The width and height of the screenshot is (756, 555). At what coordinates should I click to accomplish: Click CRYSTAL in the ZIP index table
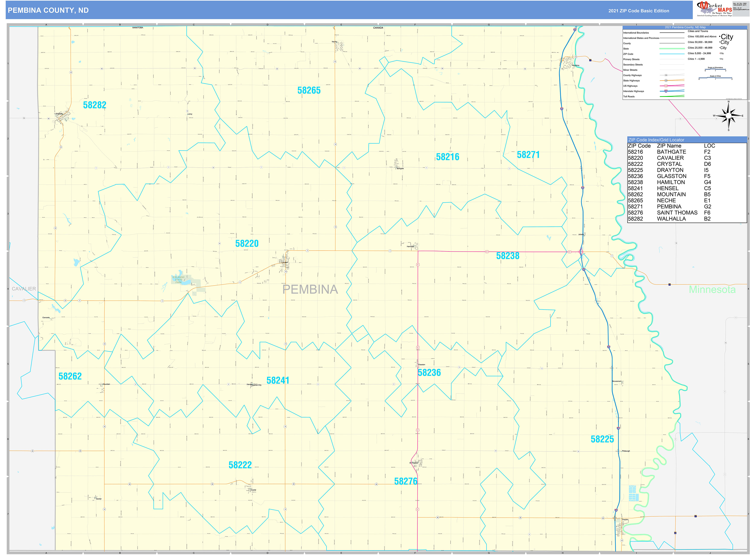[x=669, y=164]
